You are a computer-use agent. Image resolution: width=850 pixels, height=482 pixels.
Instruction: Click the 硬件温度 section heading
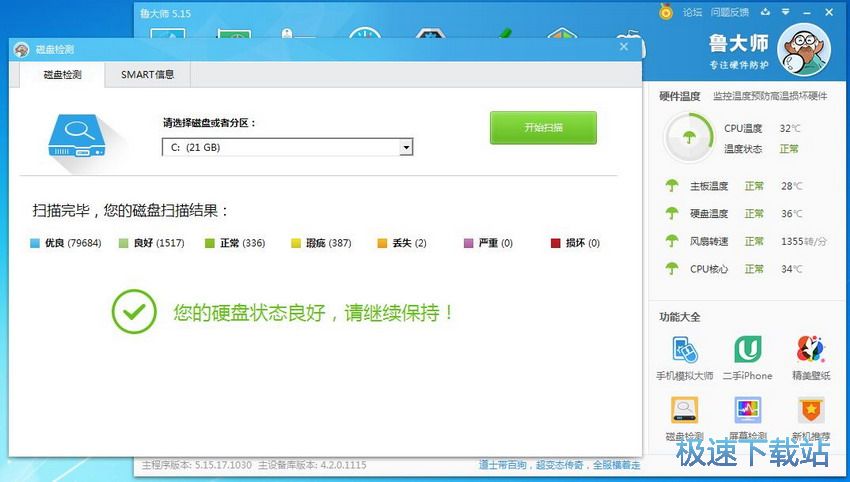(x=680, y=97)
